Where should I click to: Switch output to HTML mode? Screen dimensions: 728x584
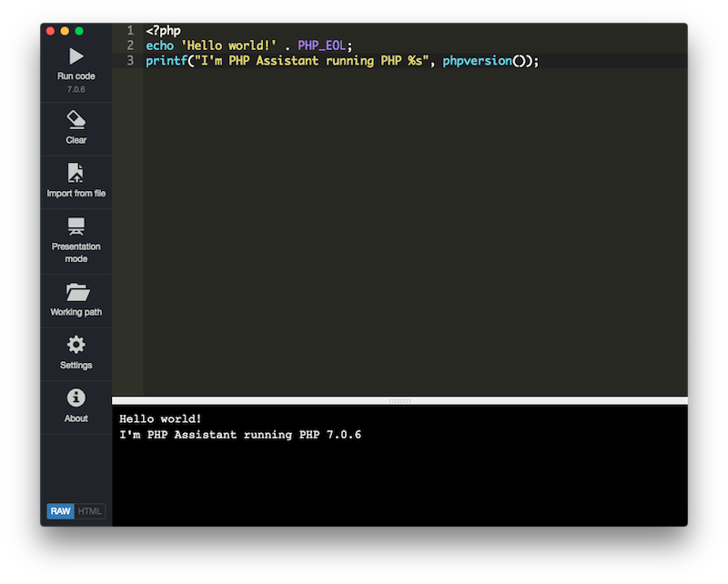88,510
